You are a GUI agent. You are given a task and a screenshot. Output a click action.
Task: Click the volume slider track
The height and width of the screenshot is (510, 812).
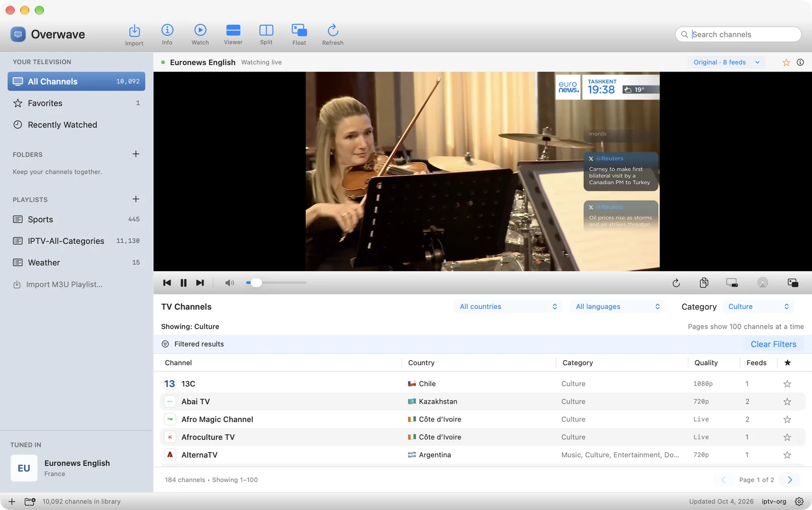coord(276,283)
